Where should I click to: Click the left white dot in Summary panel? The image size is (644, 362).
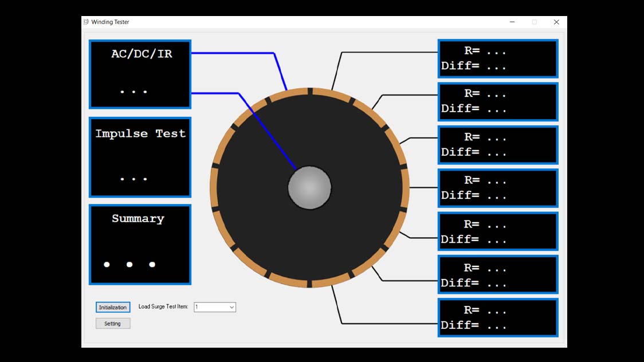107,265
